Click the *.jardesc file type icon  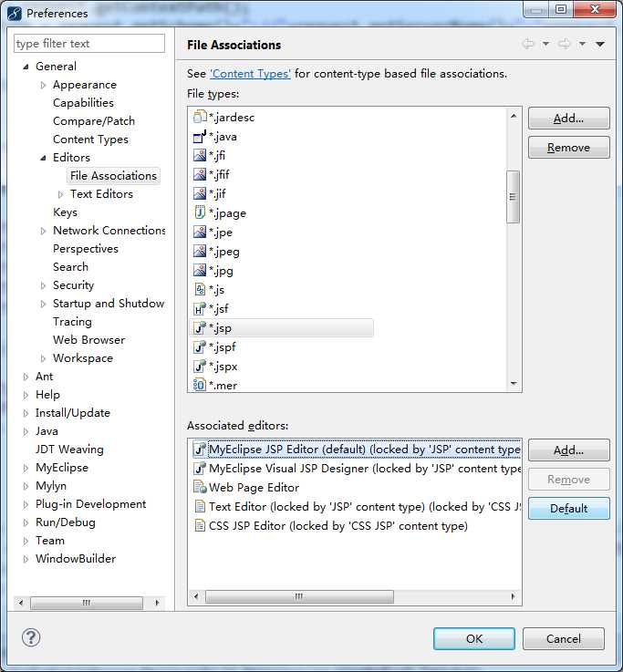tap(200, 117)
